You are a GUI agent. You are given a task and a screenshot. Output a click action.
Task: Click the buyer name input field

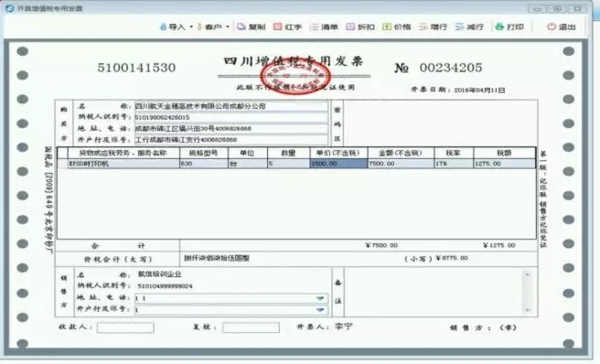231,106
